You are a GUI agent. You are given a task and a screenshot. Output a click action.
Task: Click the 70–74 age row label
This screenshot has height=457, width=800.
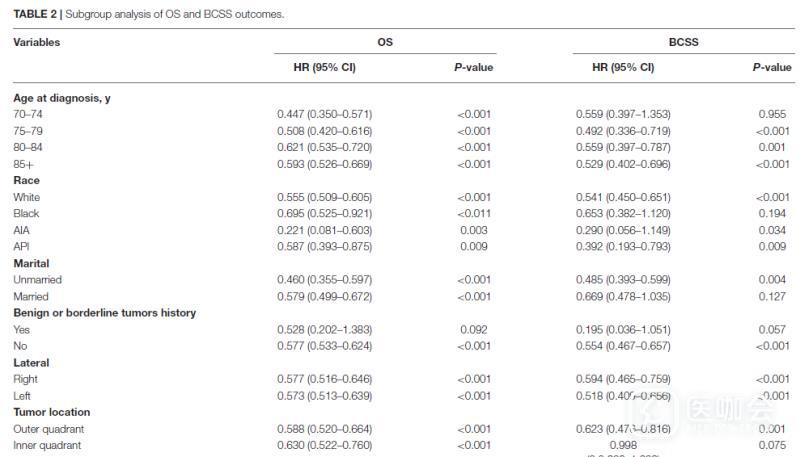[27, 115]
